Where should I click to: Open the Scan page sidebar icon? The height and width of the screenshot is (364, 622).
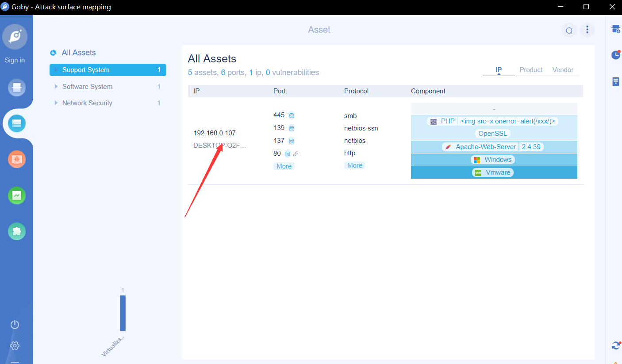click(16, 88)
